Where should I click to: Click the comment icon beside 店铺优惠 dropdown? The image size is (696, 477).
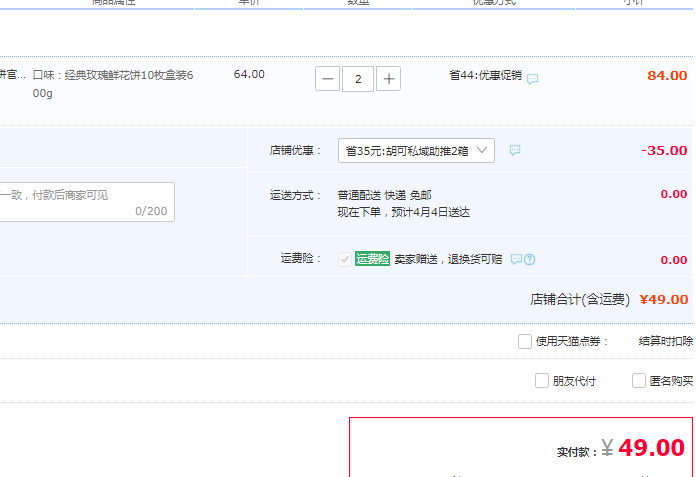coord(514,150)
